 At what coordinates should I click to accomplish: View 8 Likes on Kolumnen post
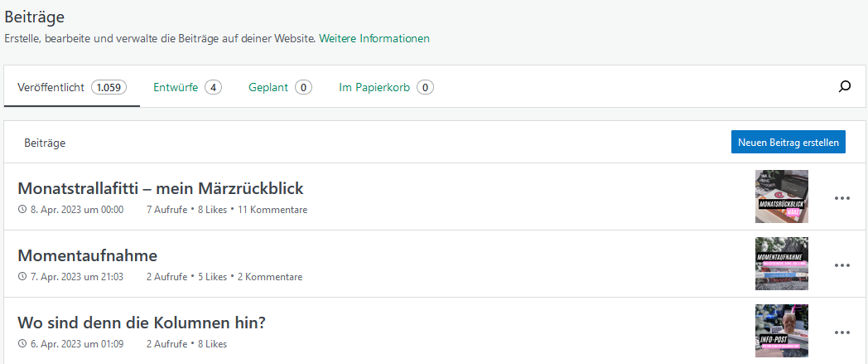pos(211,344)
